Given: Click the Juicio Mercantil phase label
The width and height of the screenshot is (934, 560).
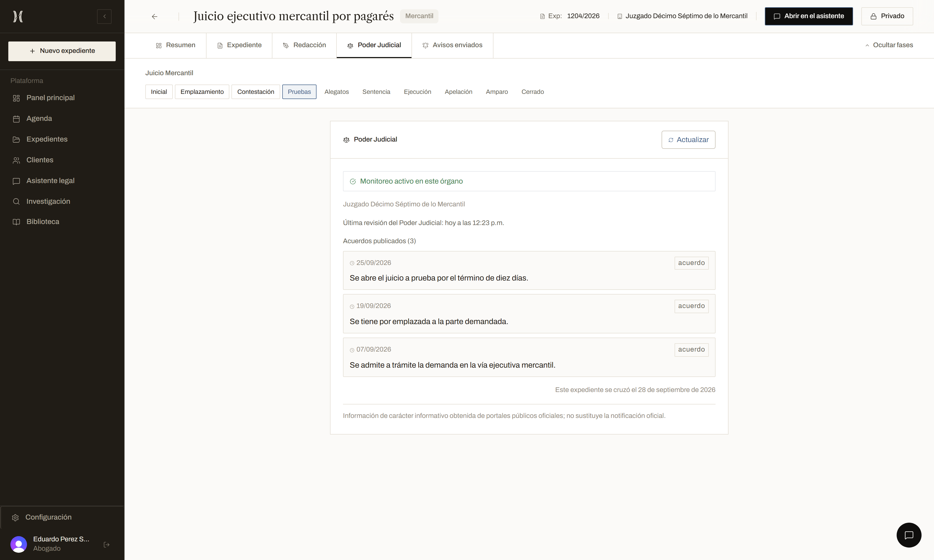Looking at the screenshot, I should pos(169,73).
